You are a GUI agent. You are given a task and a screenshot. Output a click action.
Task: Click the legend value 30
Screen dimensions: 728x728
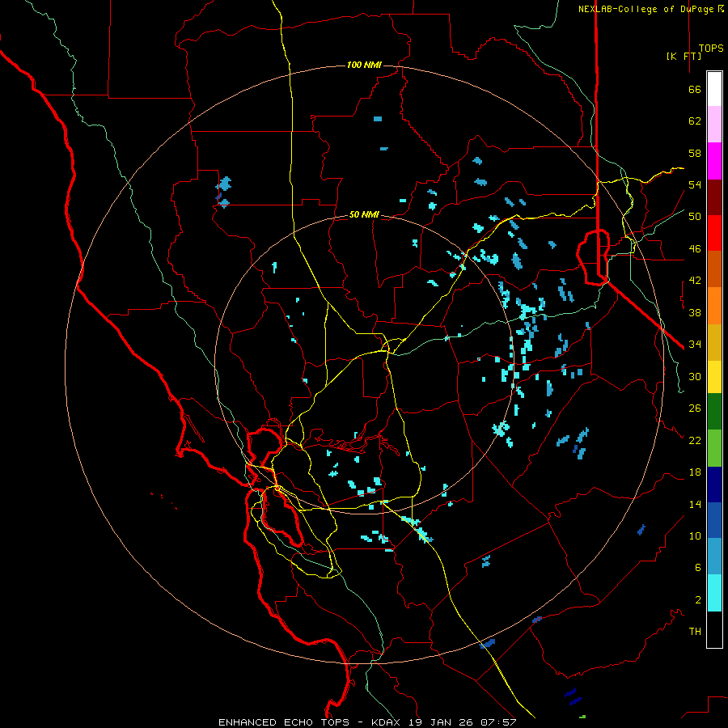695,376
